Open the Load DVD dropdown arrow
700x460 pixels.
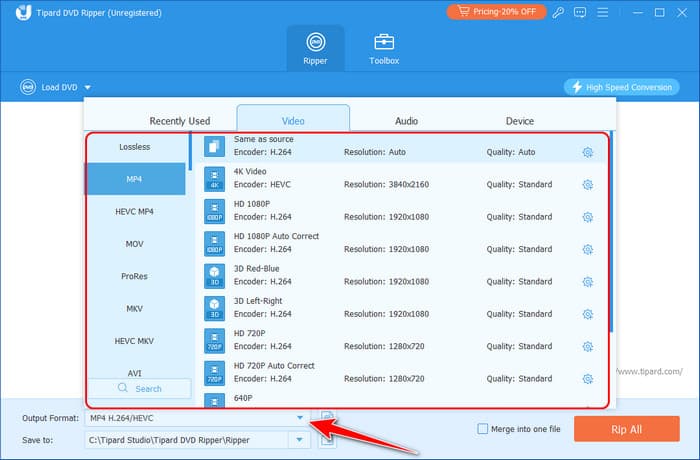(x=88, y=87)
